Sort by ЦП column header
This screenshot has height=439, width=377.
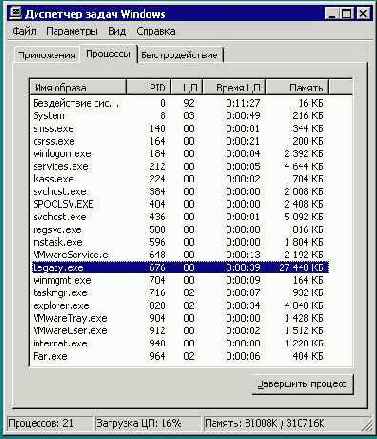pos(187,87)
